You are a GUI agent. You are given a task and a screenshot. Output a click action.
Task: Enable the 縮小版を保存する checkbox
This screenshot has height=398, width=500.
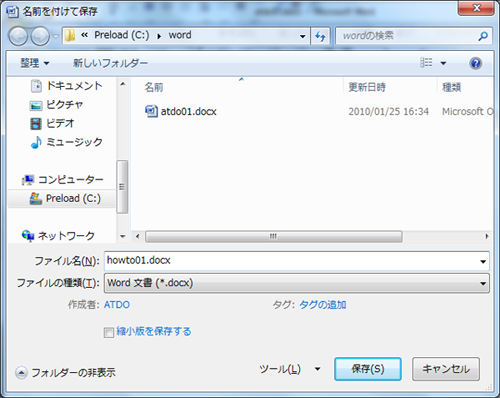[x=109, y=332]
